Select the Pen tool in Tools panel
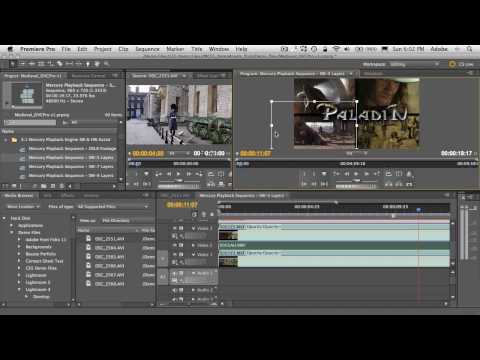Viewport: 480px width, 360px height. coord(88,63)
